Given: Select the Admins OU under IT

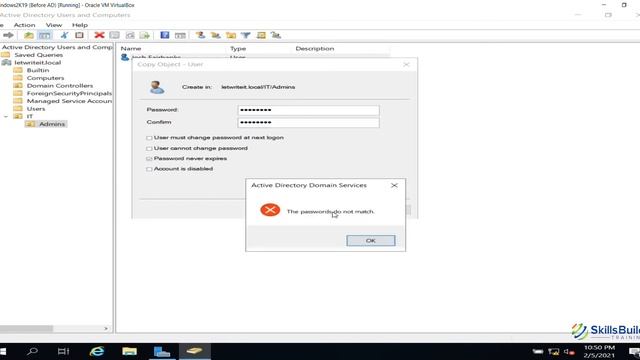Looking at the screenshot, I should click(x=52, y=124).
